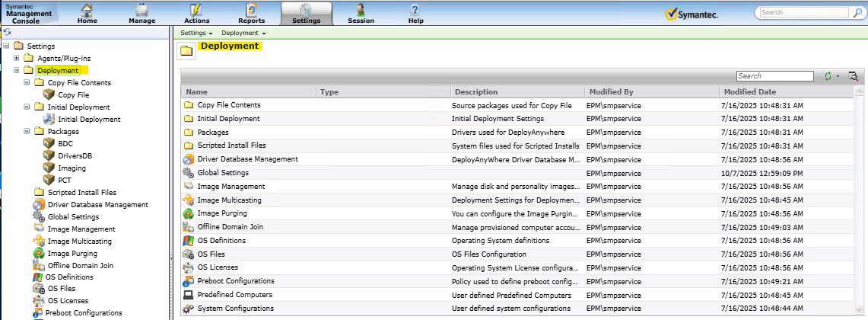Open the refresh dropdown arrow above the grid

[x=838, y=76]
